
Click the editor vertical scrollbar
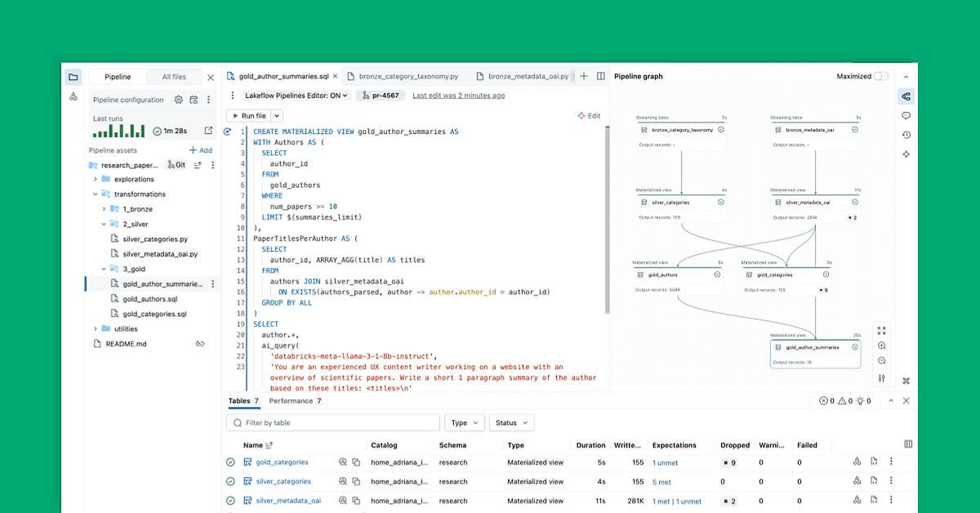pos(607,221)
